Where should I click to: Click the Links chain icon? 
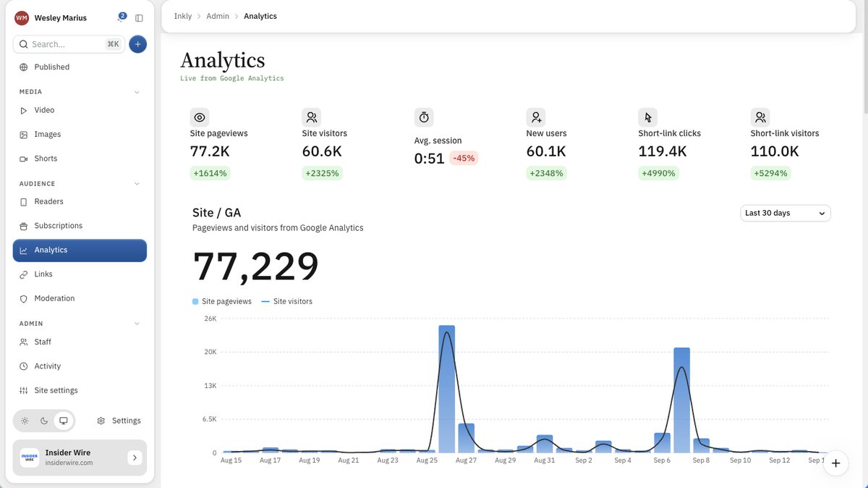coord(24,274)
